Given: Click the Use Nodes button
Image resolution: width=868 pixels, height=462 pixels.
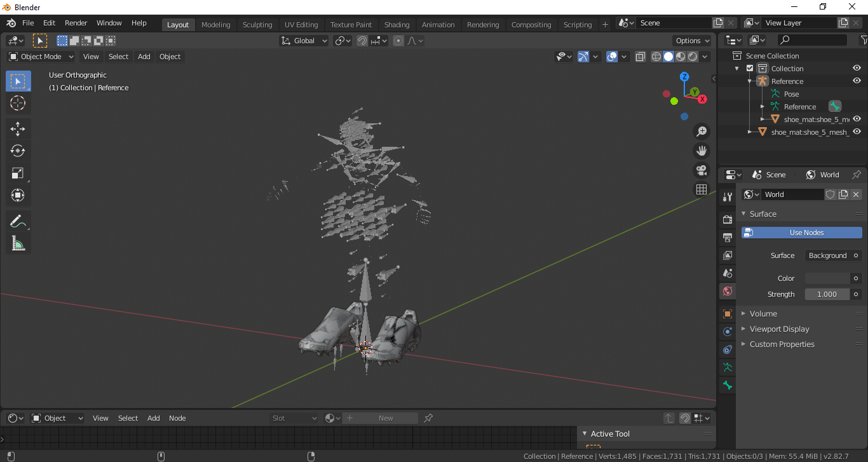Looking at the screenshot, I should 802,233.
